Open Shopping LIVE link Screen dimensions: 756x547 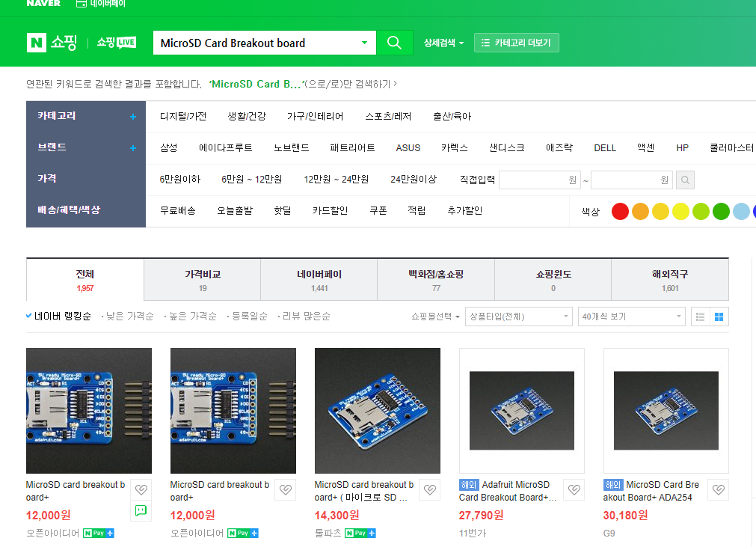tap(116, 43)
